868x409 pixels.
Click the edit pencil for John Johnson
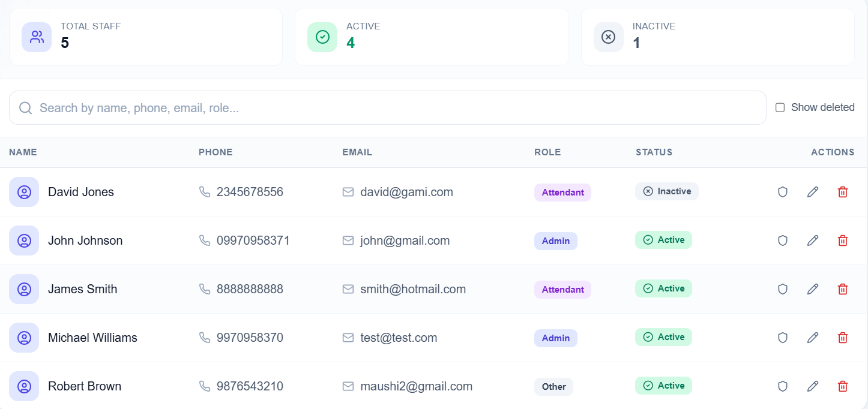point(813,240)
